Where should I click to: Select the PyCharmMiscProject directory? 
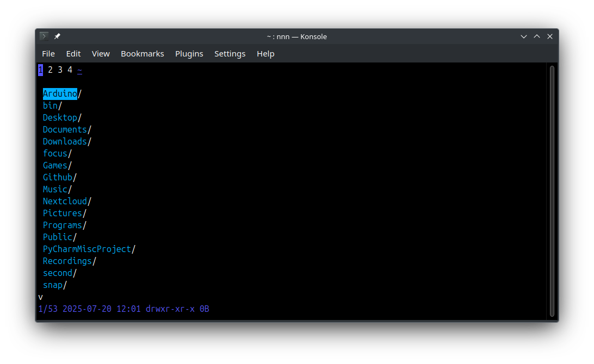pos(89,249)
